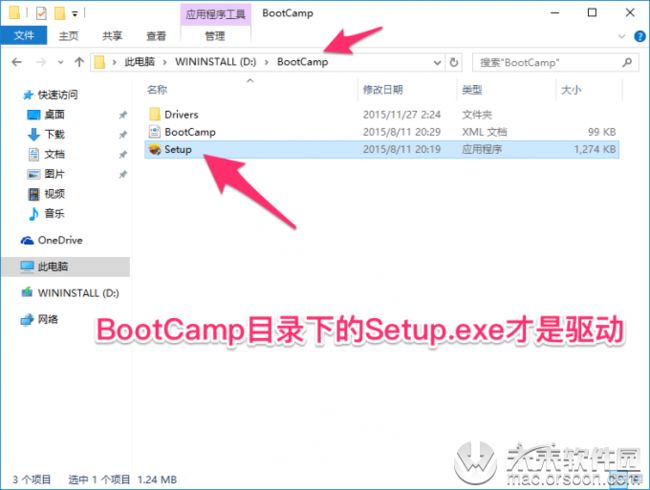The width and height of the screenshot is (650, 490).
Task: Select the Setup application icon
Action: tap(155, 149)
